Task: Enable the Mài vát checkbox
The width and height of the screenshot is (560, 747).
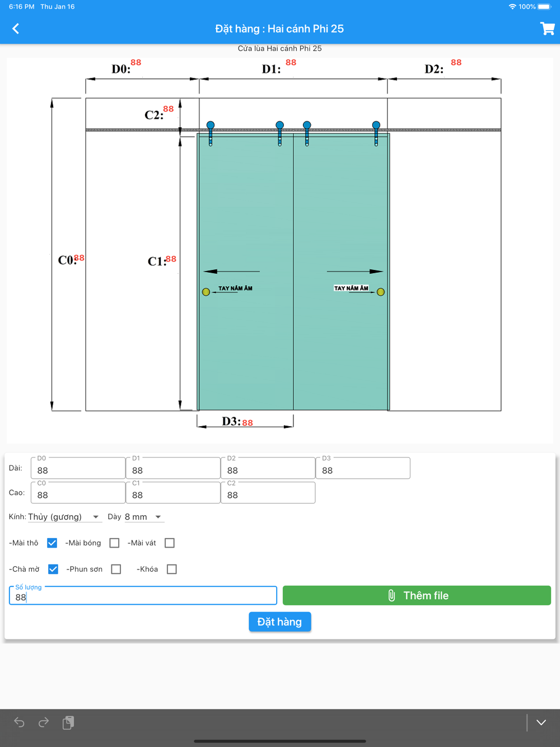Action: click(x=170, y=543)
